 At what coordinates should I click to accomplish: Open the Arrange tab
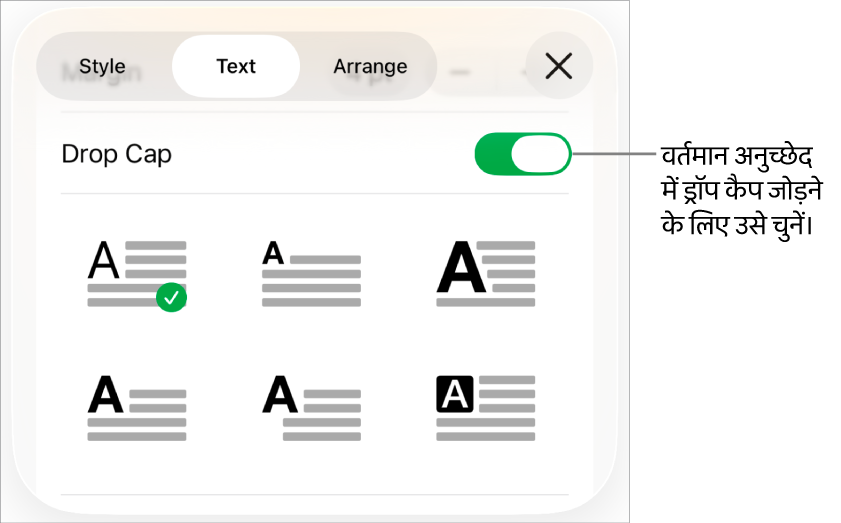(x=370, y=67)
